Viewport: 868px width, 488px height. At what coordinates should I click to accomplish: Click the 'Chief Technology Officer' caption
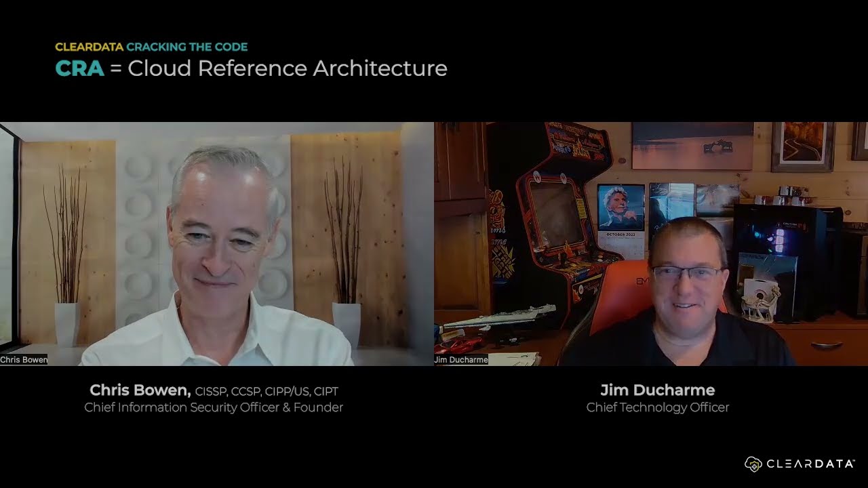pyautogui.click(x=658, y=407)
